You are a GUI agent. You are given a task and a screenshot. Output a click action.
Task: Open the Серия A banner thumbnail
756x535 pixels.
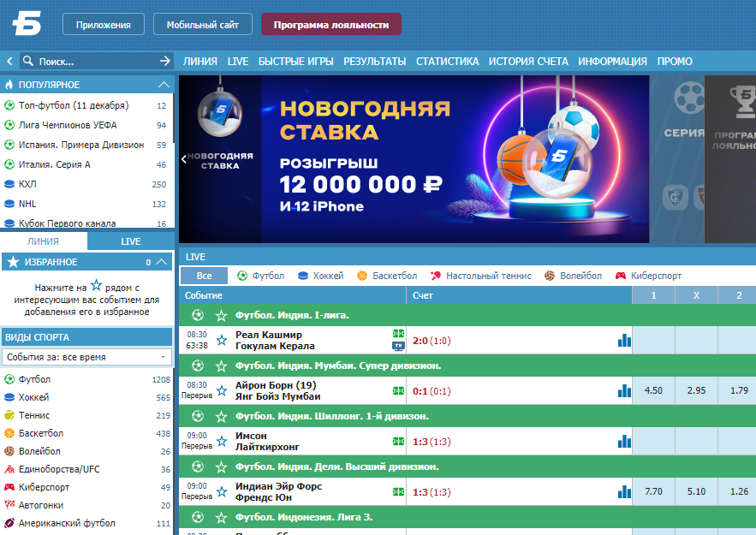(x=677, y=159)
